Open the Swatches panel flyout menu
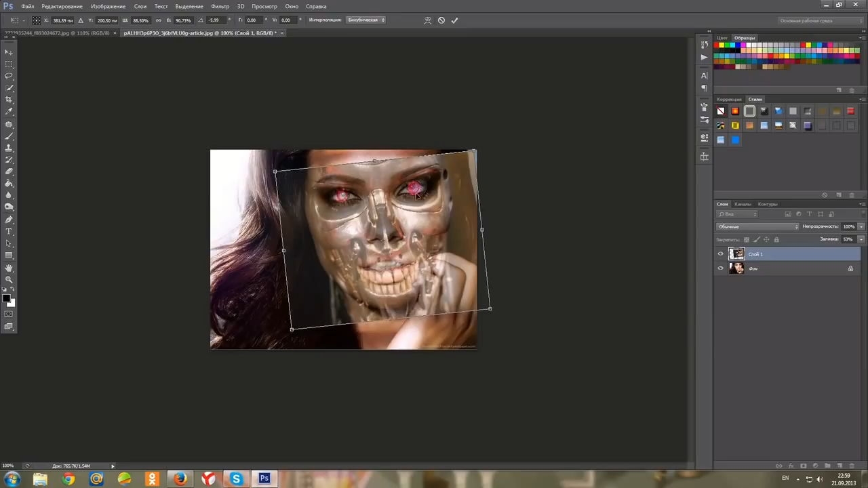 coord(862,38)
